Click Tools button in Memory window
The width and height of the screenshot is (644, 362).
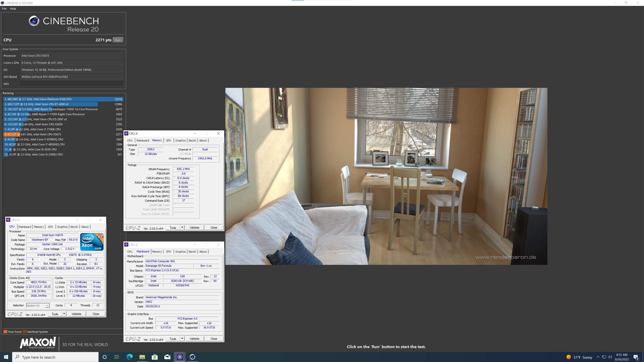pos(173,228)
